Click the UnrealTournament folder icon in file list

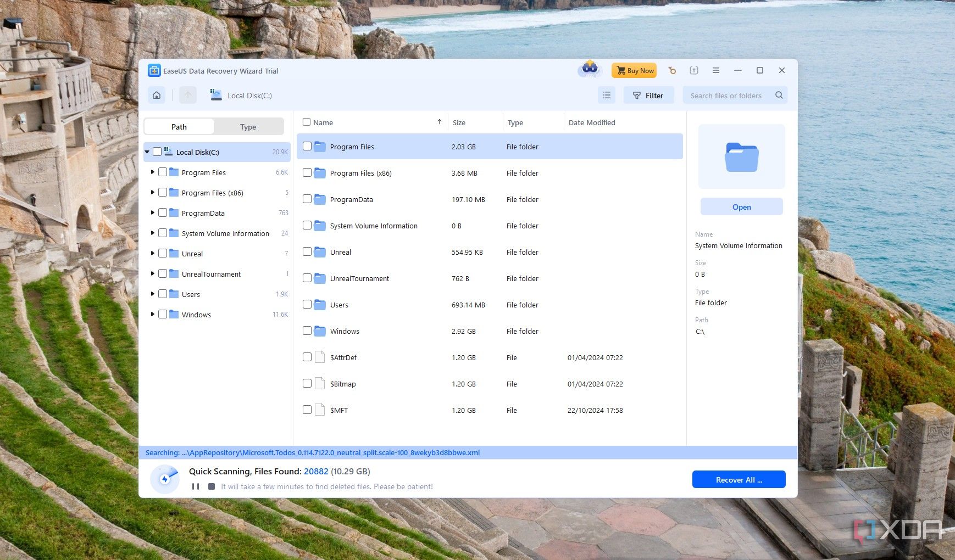tap(320, 278)
